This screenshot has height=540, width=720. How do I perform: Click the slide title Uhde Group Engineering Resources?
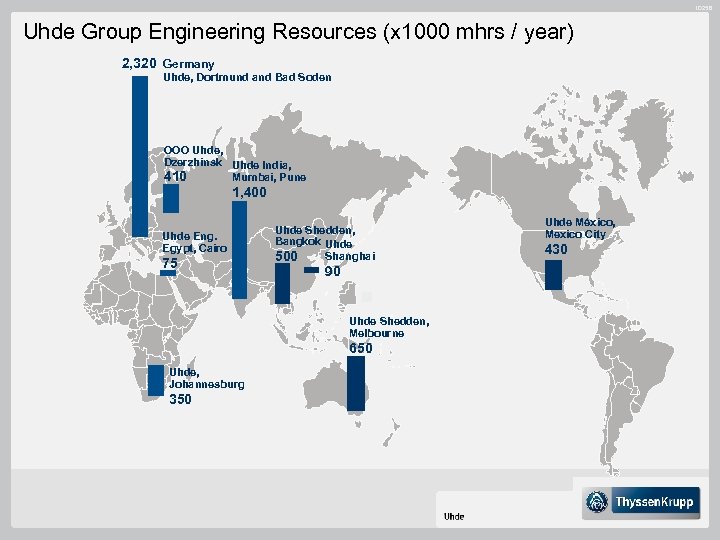[298, 32]
